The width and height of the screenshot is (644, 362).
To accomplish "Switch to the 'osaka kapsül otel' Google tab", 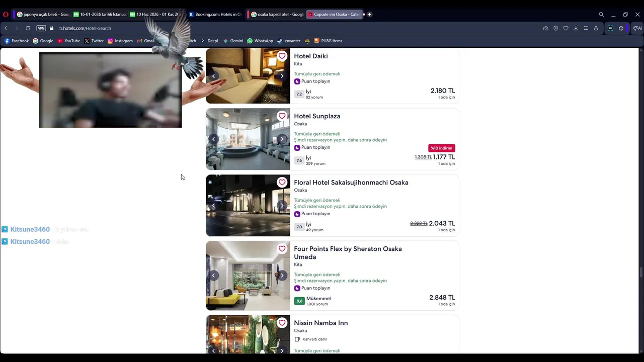I will click(x=277, y=15).
